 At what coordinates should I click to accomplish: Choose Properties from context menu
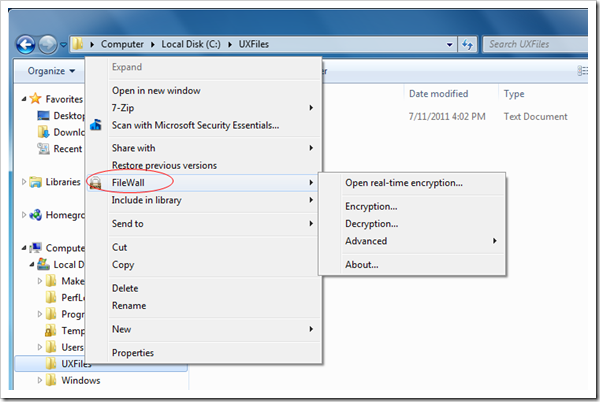tap(203, 353)
